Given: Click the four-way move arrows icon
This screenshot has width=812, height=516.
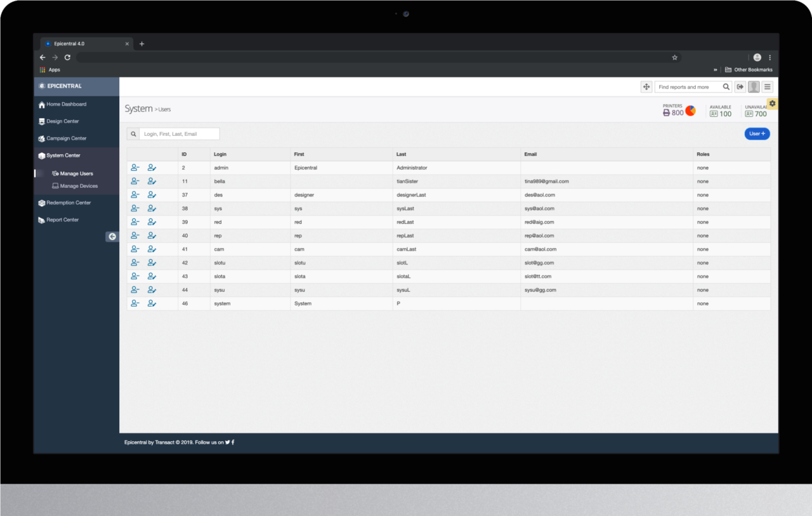Looking at the screenshot, I should click(x=646, y=87).
